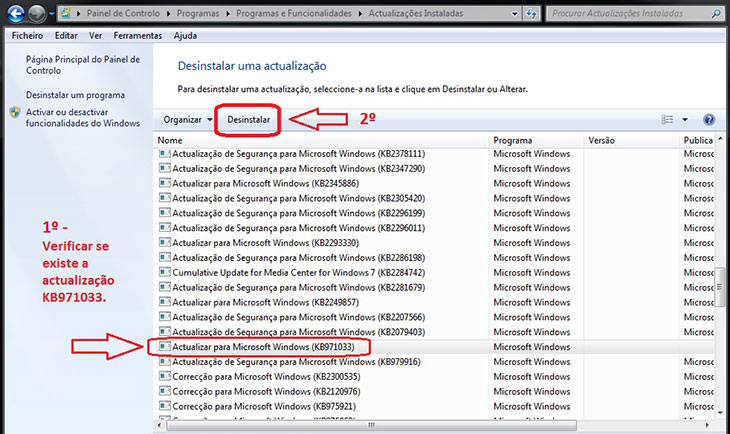Open the Ver menu
The image size is (730, 434).
point(95,35)
